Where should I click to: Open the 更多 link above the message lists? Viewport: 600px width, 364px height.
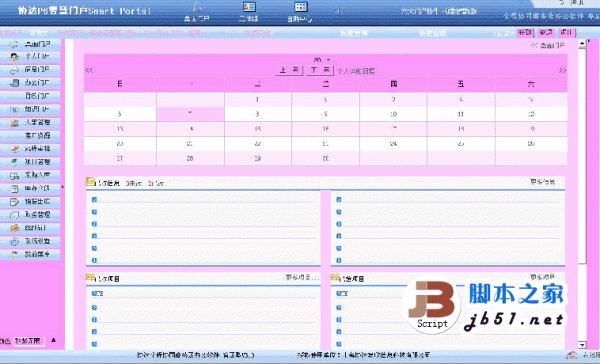tap(542, 182)
